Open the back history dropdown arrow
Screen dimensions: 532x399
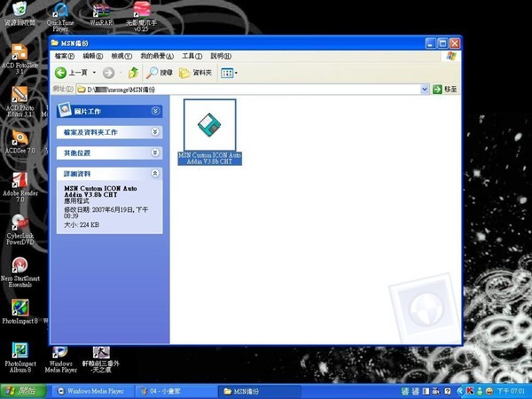94,73
